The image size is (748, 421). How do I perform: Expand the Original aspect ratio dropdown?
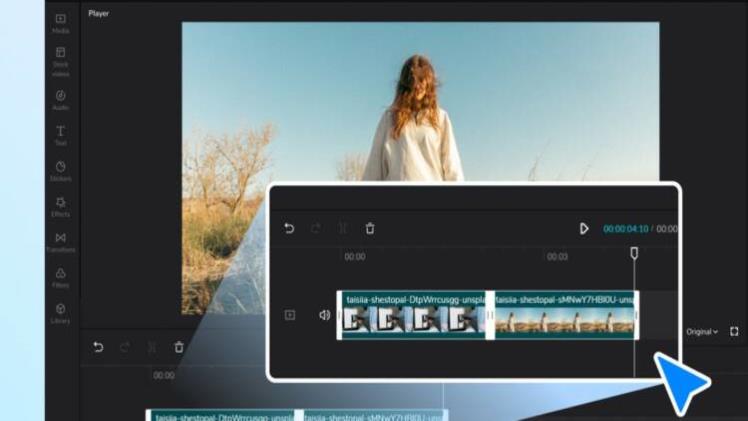point(702,331)
